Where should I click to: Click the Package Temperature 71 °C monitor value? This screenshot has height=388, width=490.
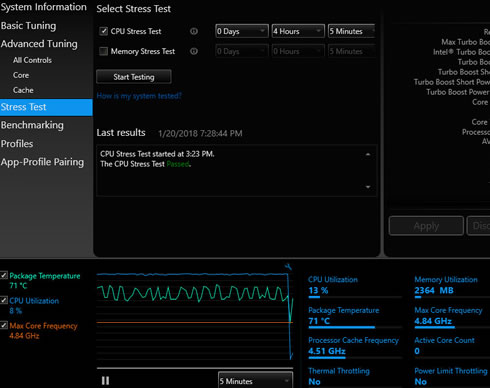319,321
